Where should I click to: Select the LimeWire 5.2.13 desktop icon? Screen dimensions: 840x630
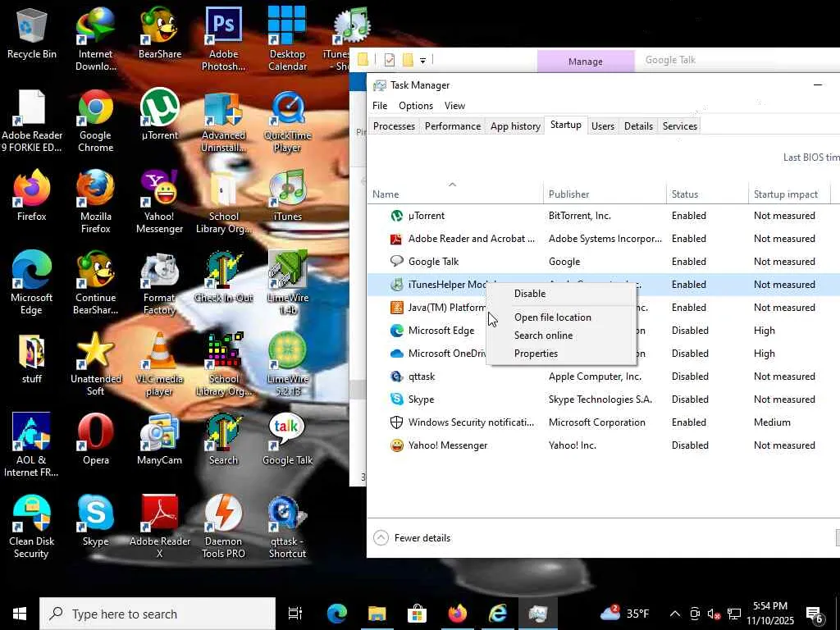pyautogui.click(x=287, y=364)
